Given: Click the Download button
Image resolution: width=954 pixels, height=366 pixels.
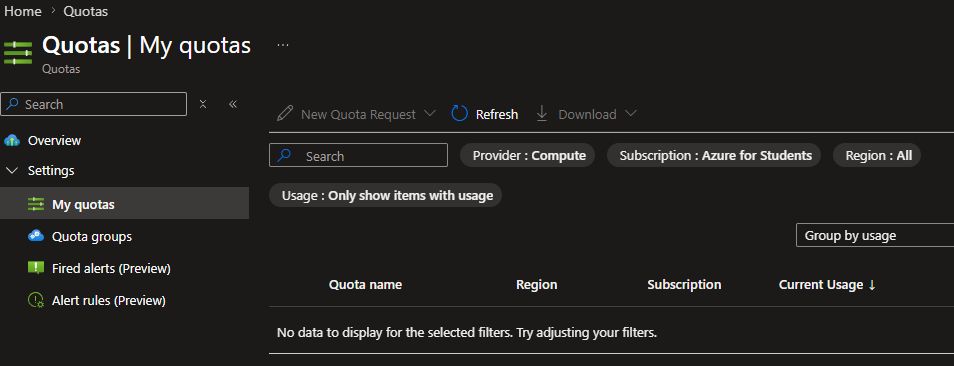Looking at the screenshot, I should [x=586, y=114].
